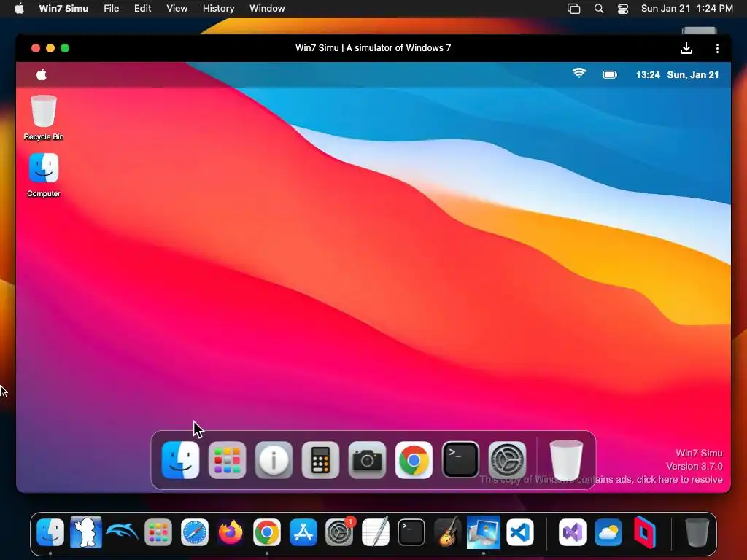
Task: Open the white figure app in macOS dock
Action: (86, 532)
